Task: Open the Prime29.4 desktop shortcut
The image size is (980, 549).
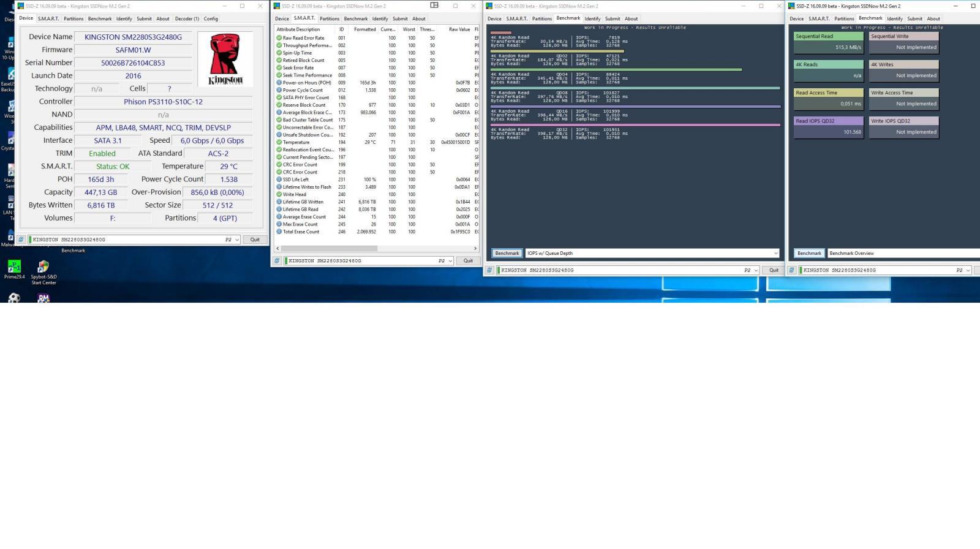Action: (15, 270)
